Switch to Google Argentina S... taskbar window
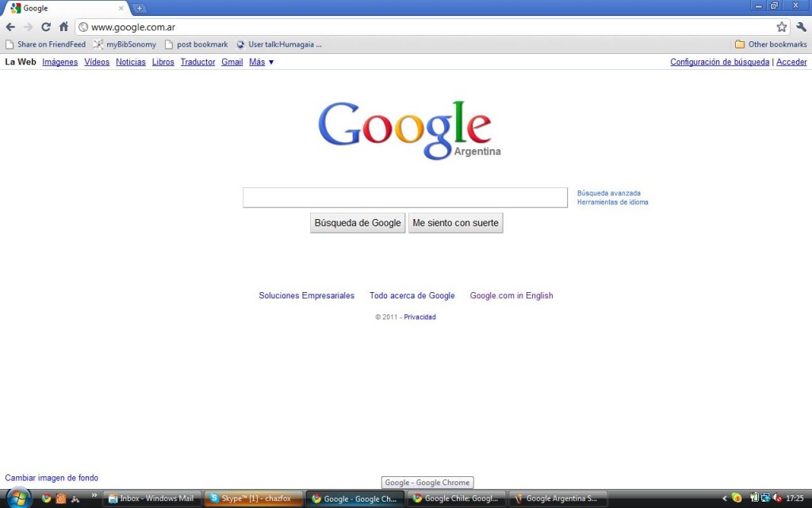This screenshot has width=812, height=508. [x=558, y=498]
